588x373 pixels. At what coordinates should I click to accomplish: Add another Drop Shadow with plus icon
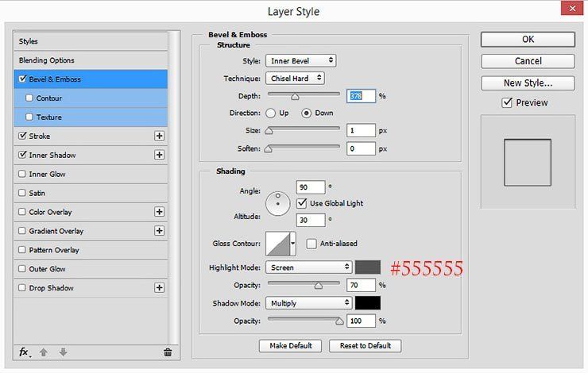click(x=159, y=287)
